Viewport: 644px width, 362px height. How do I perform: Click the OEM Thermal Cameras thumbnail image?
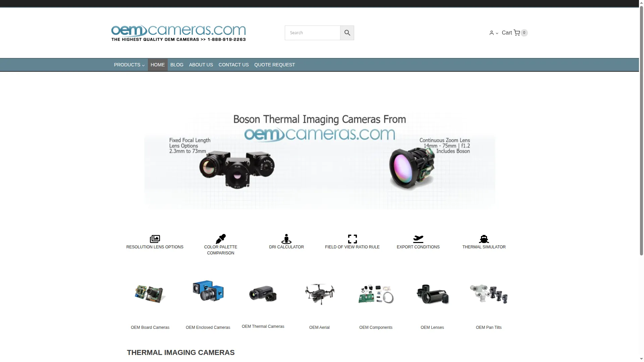(263, 294)
